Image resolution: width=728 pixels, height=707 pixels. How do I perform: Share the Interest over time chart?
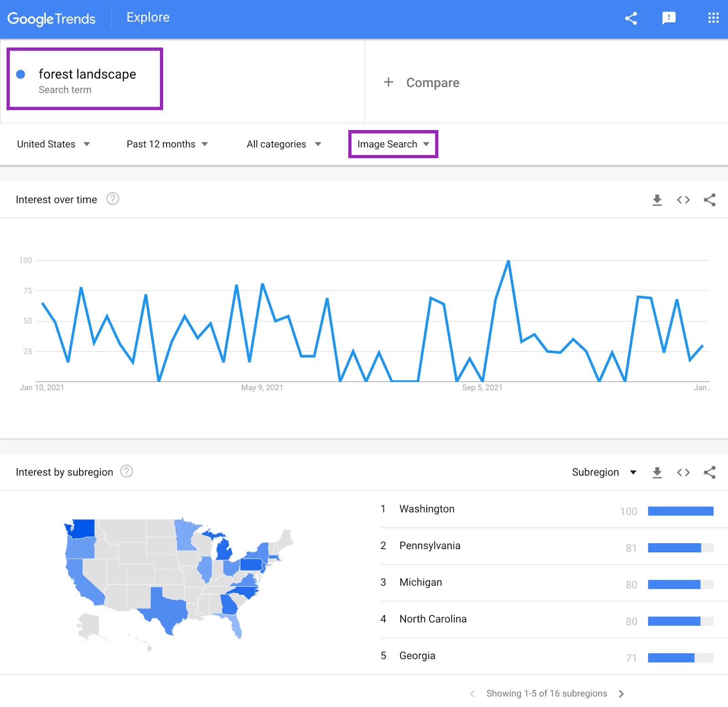(x=709, y=200)
